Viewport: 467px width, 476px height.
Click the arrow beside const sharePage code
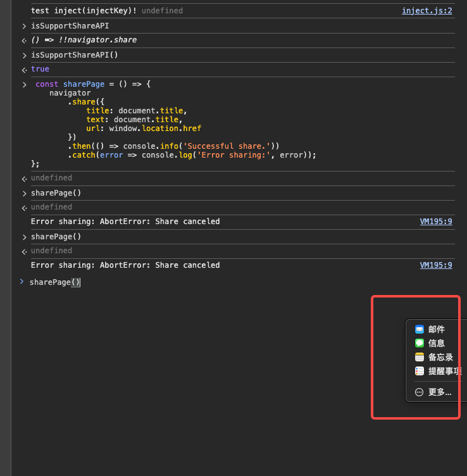coord(24,84)
